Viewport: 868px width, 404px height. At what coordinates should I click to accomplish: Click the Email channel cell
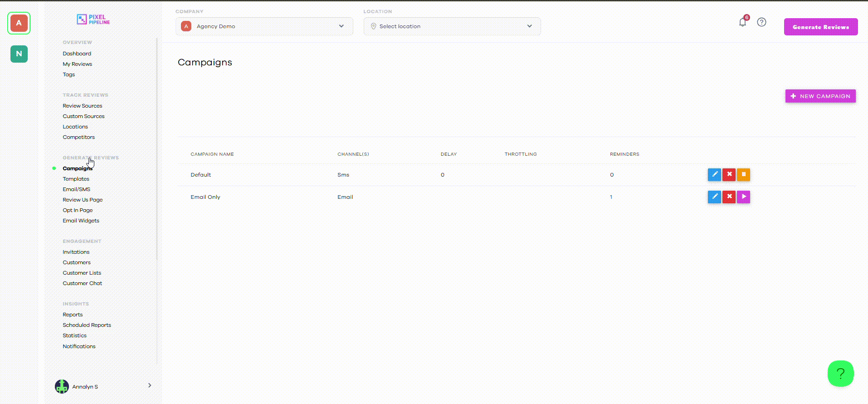(345, 197)
